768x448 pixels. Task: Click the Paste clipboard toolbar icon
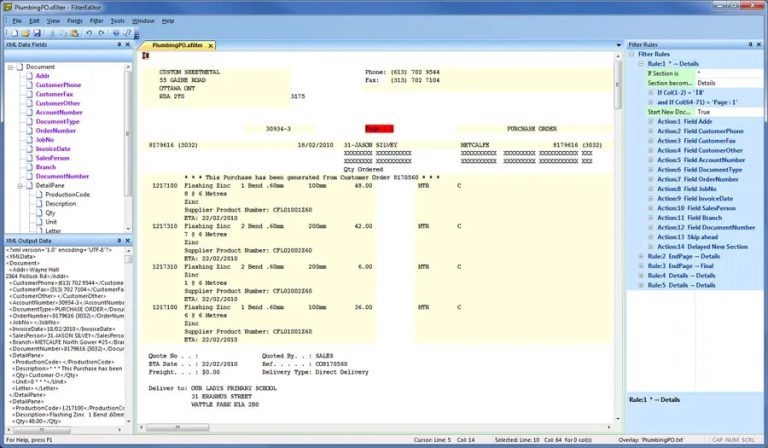point(74,33)
